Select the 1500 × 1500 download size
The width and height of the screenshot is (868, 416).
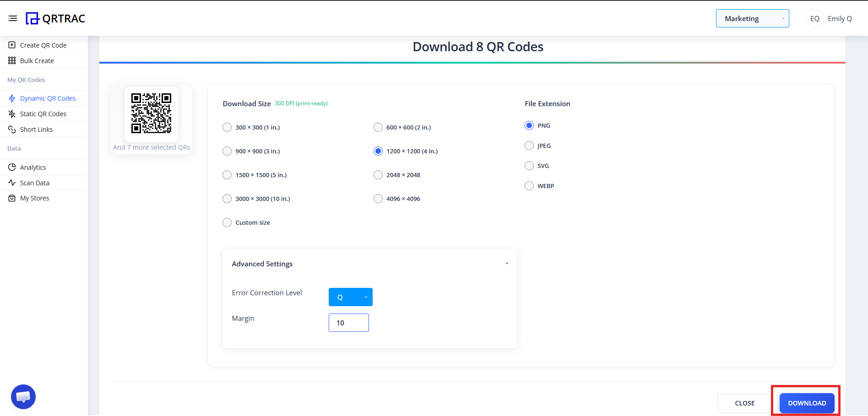(x=227, y=174)
